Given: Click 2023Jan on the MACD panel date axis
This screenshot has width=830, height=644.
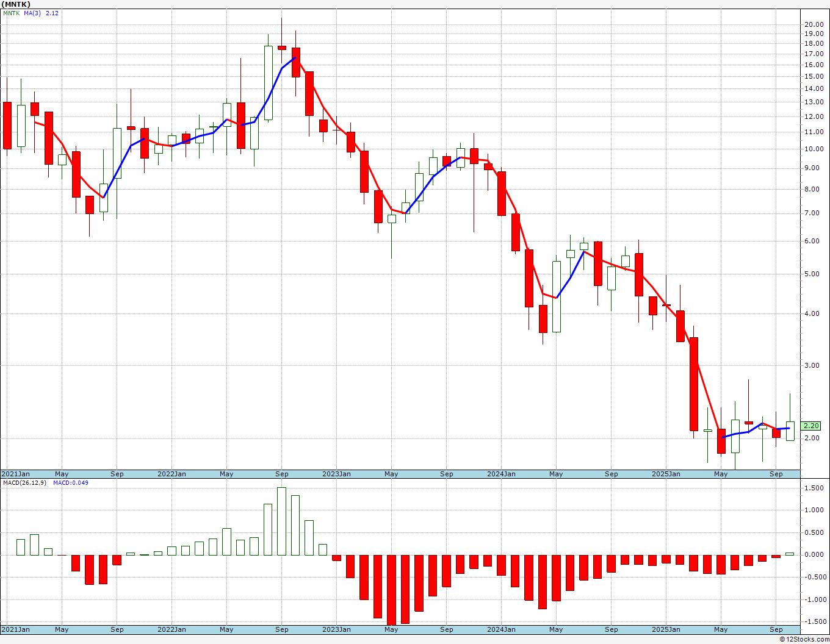Looking at the screenshot, I should pos(336,629).
